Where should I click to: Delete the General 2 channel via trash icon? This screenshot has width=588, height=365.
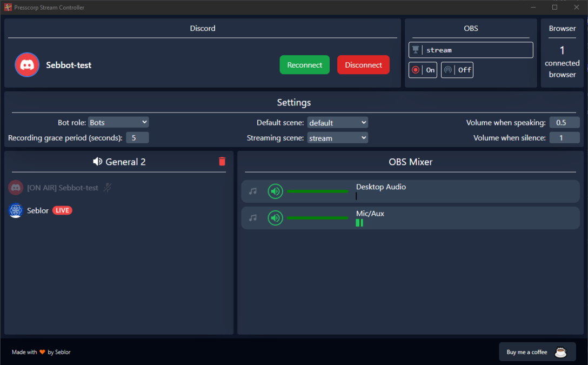click(222, 161)
